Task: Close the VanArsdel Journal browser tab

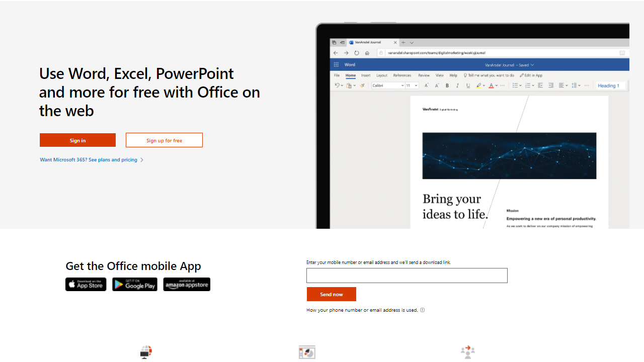Action: click(x=395, y=43)
